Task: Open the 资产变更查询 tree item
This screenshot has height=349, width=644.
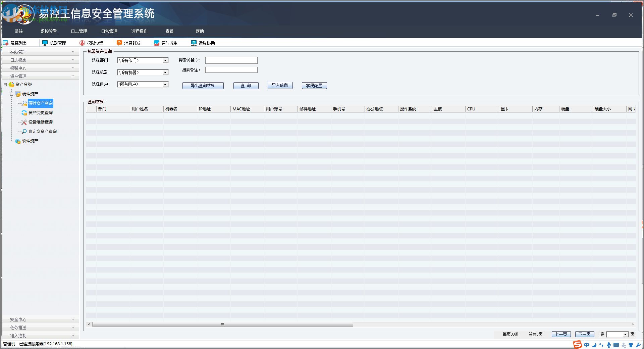Action: point(41,113)
